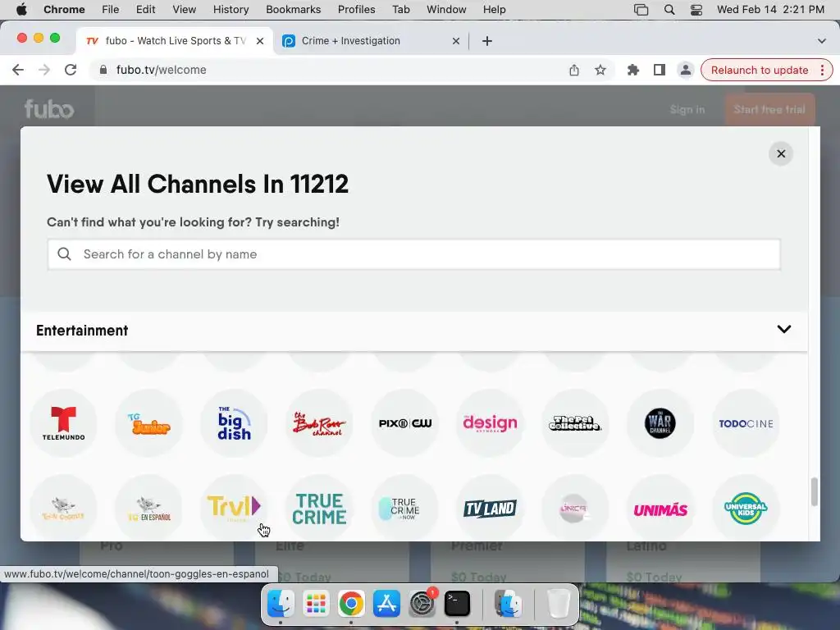The width and height of the screenshot is (840, 630).
Task: Switch to the Crime + Investigation tab
Action: (x=371, y=41)
